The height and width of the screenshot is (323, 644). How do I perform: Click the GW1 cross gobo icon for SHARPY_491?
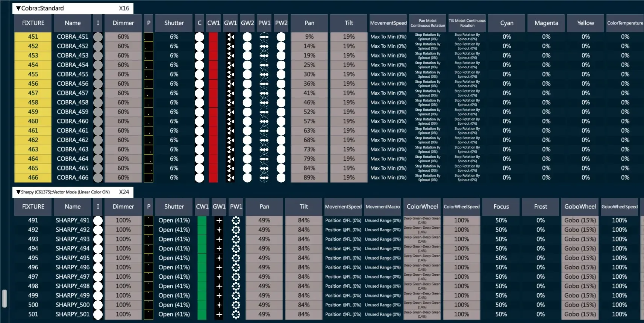coord(219,220)
